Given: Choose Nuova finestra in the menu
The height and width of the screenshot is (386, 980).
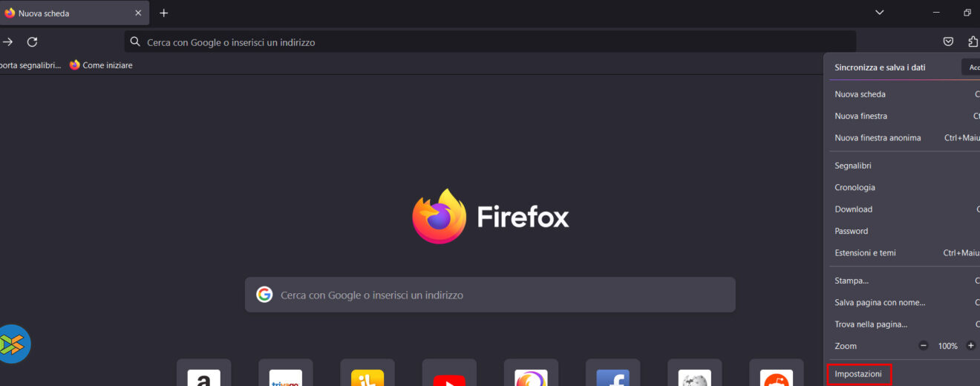Looking at the screenshot, I should pyautogui.click(x=902, y=116).
